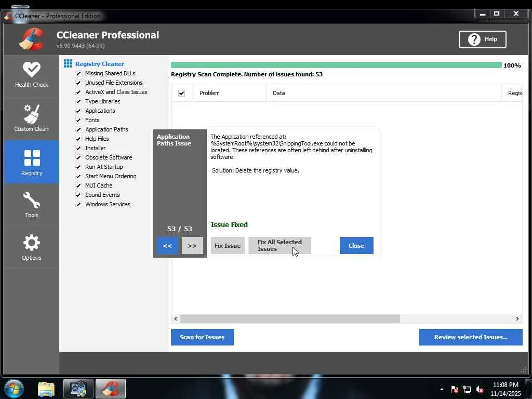Screen dimensions: 532x399
Task: Click the Issue Fixed status text
Action: tap(229, 224)
